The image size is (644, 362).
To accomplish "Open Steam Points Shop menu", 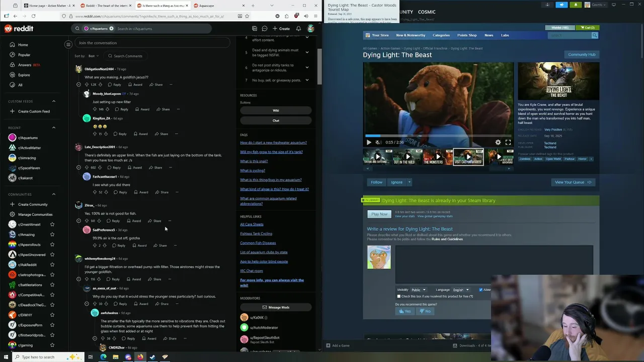I will (467, 35).
